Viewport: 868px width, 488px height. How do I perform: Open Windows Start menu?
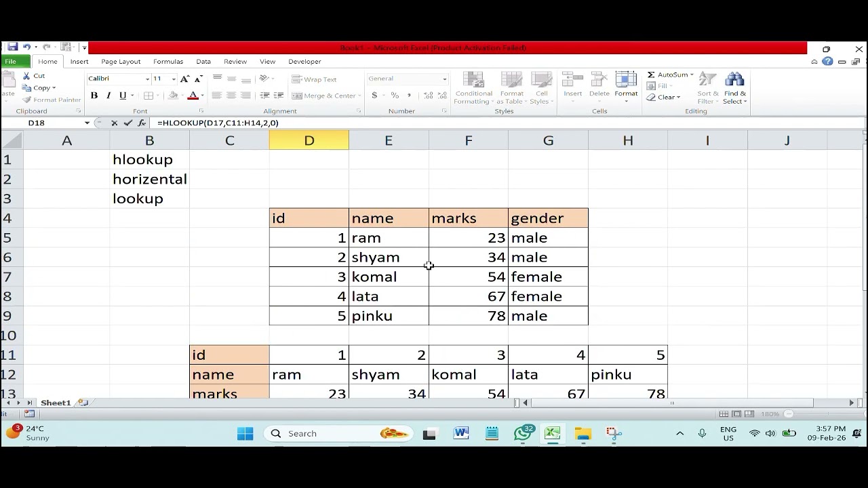pyautogui.click(x=245, y=434)
